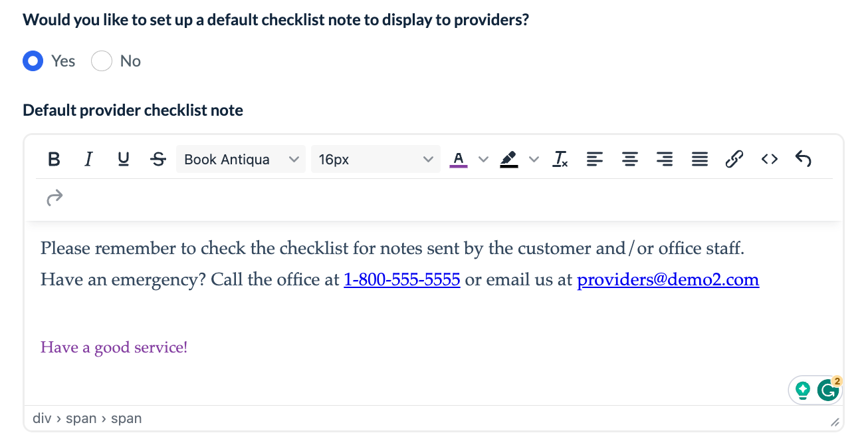Center align the text

click(x=629, y=159)
